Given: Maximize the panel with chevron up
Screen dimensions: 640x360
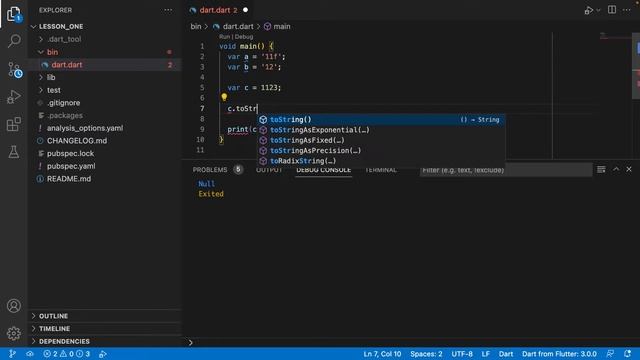Looking at the screenshot, I should pos(616,169).
